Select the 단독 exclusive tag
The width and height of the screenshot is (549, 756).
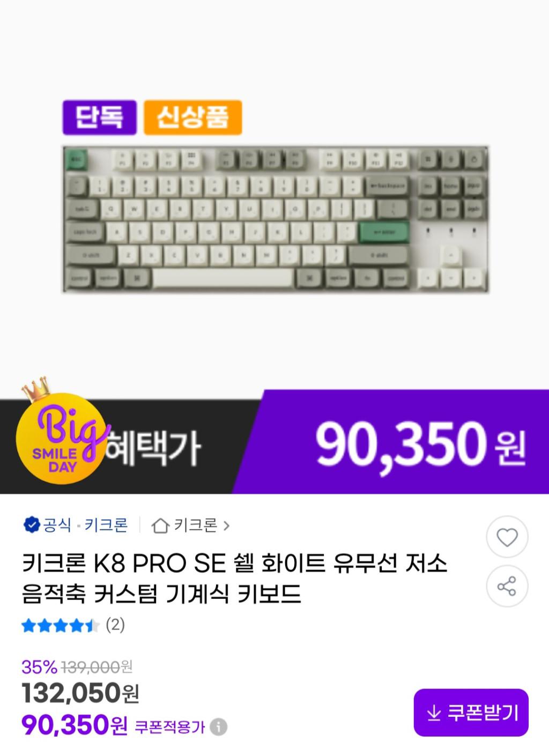(x=100, y=117)
